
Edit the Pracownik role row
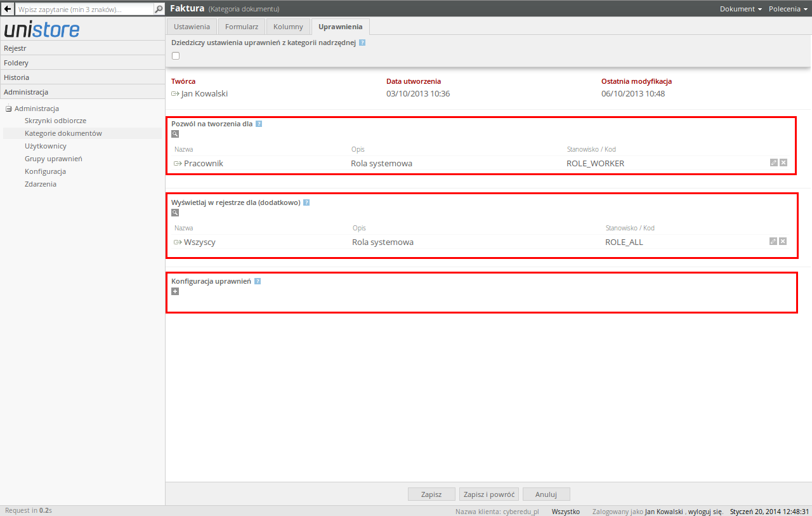tap(773, 163)
